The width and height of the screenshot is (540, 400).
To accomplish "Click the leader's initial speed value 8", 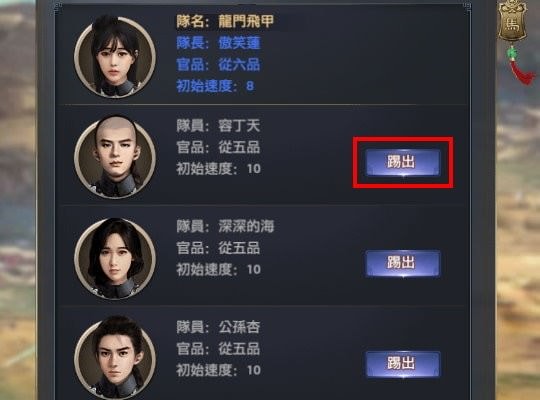I will pos(250,86).
